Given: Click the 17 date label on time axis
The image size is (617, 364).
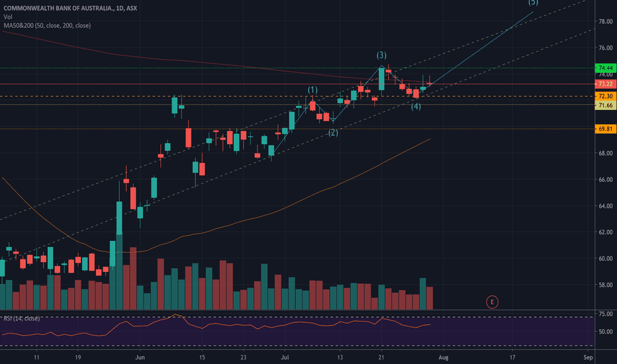Looking at the screenshot, I should click(512, 357).
